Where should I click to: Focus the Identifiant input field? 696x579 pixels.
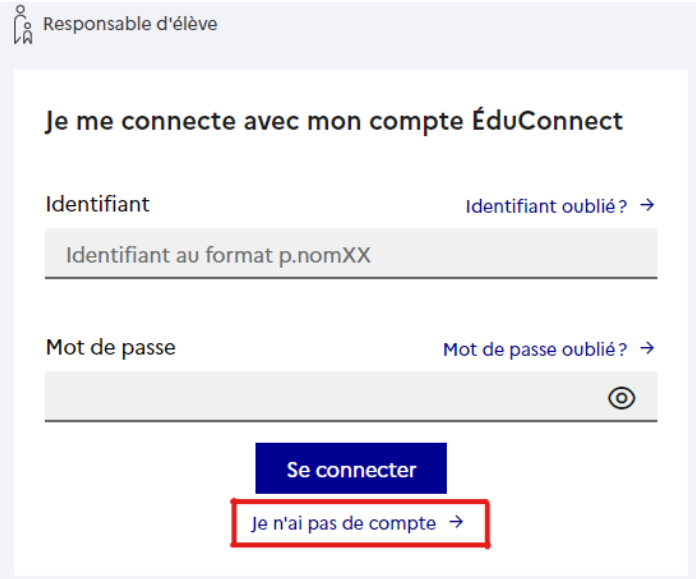(x=351, y=254)
